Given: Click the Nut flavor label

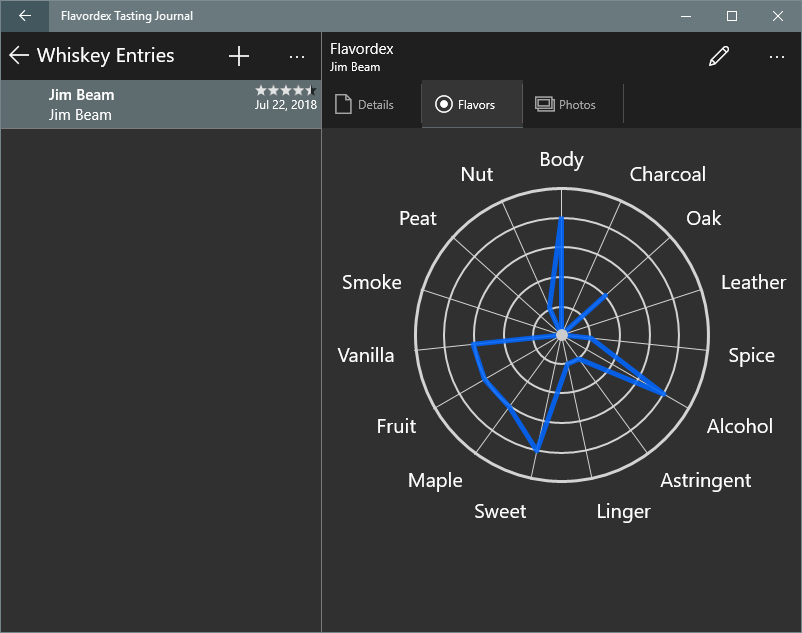Looking at the screenshot, I should coord(477,174).
